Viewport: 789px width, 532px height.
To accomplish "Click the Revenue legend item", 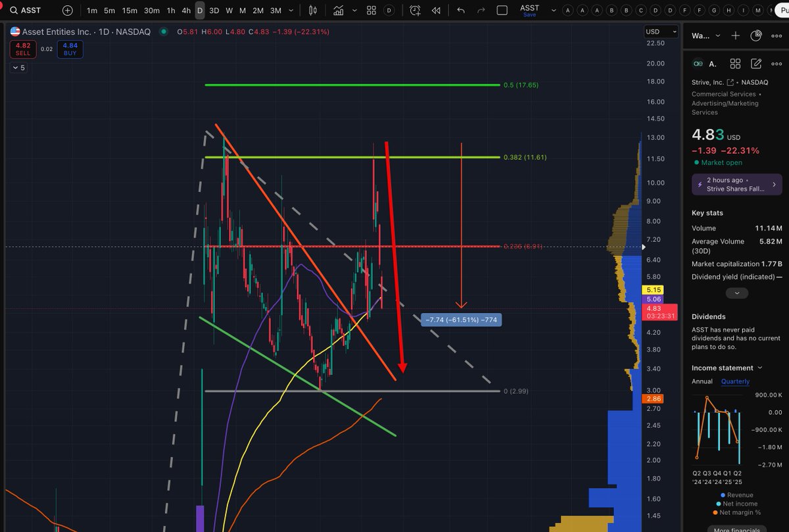I will pyautogui.click(x=737, y=495).
